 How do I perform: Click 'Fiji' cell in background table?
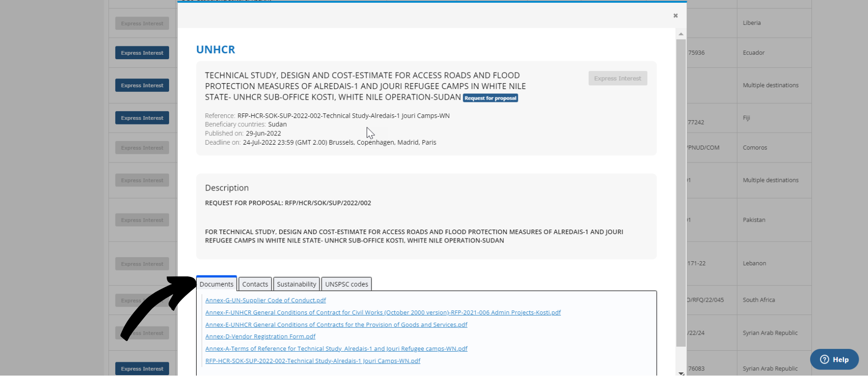[x=746, y=118]
